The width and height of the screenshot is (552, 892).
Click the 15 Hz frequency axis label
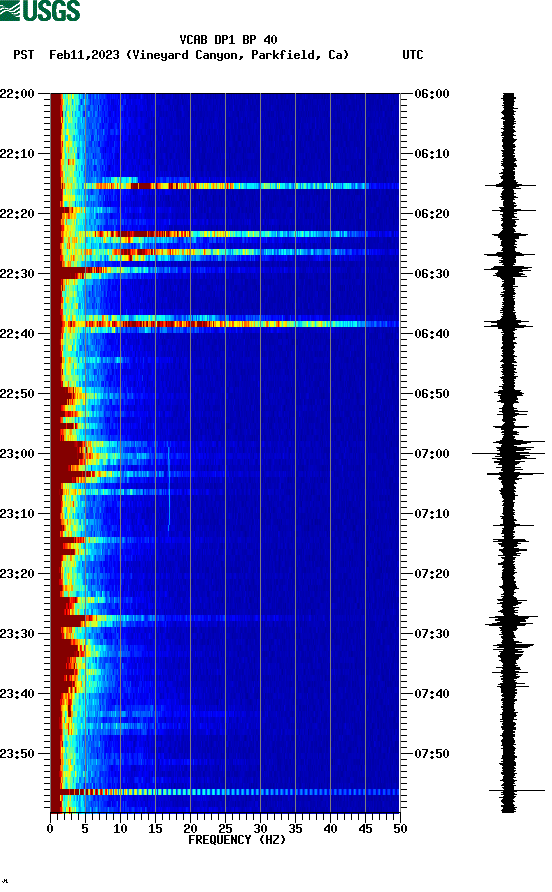click(155, 829)
